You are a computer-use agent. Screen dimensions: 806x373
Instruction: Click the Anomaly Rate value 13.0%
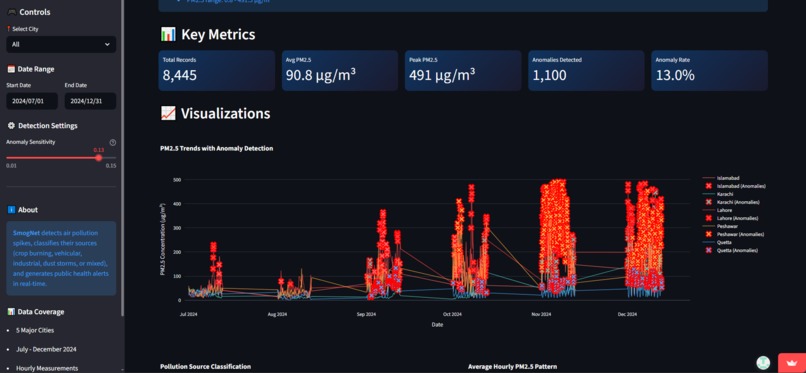pyautogui.click(x=675, y=76)
